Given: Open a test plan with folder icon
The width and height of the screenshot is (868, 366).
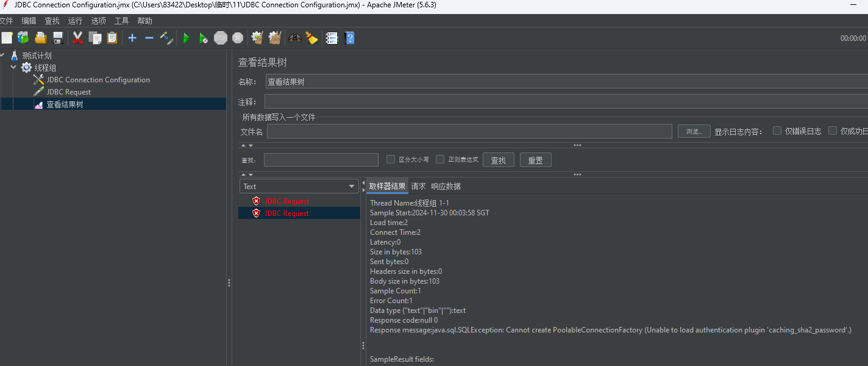Looking at the screenshot, I should 41,38.
